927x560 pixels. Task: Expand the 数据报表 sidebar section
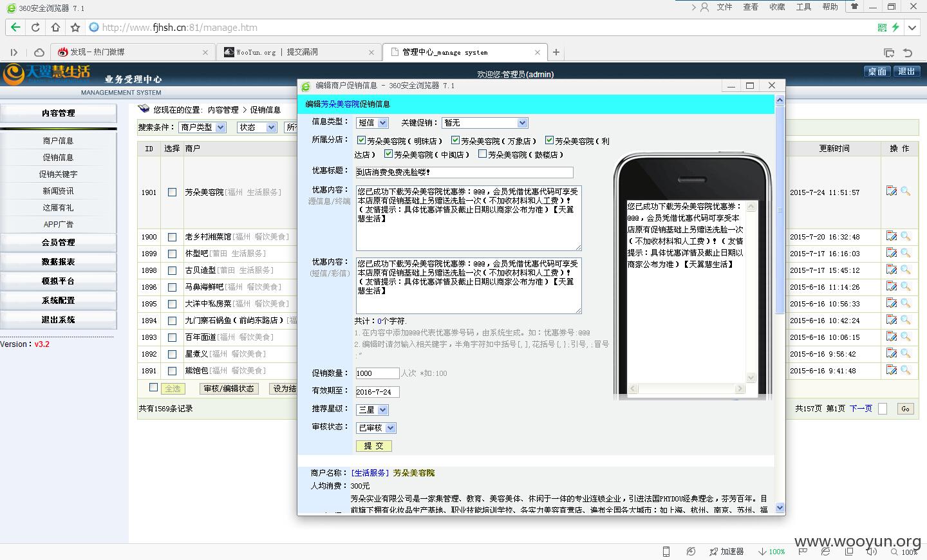pos(58,261)
